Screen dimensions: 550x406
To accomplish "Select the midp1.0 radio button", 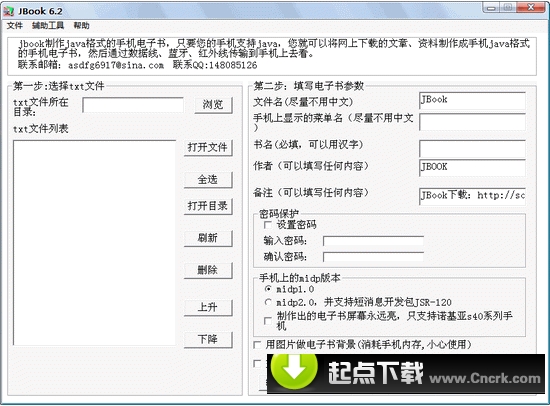I will [x=268, y=289].
